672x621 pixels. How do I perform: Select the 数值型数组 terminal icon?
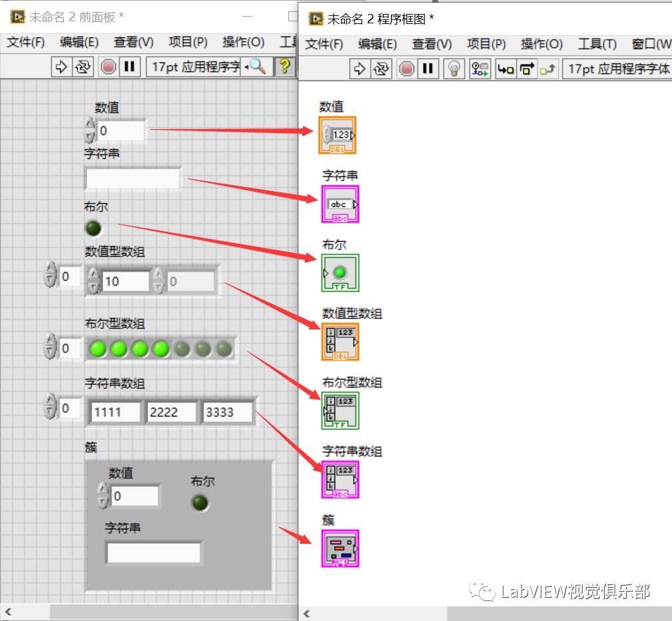tap(340, 341)
